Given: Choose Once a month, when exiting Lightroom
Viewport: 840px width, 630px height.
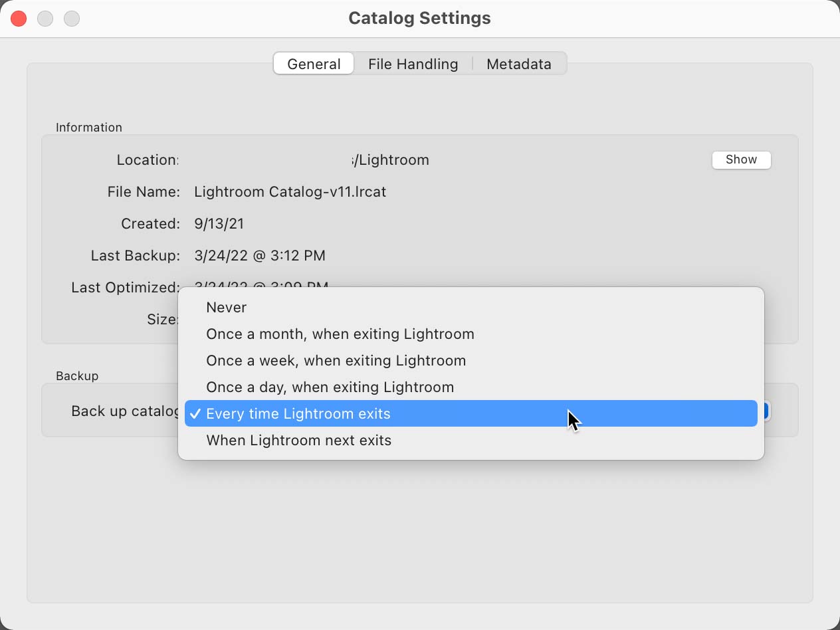Looking at the screenshot, I should [340, 334].
